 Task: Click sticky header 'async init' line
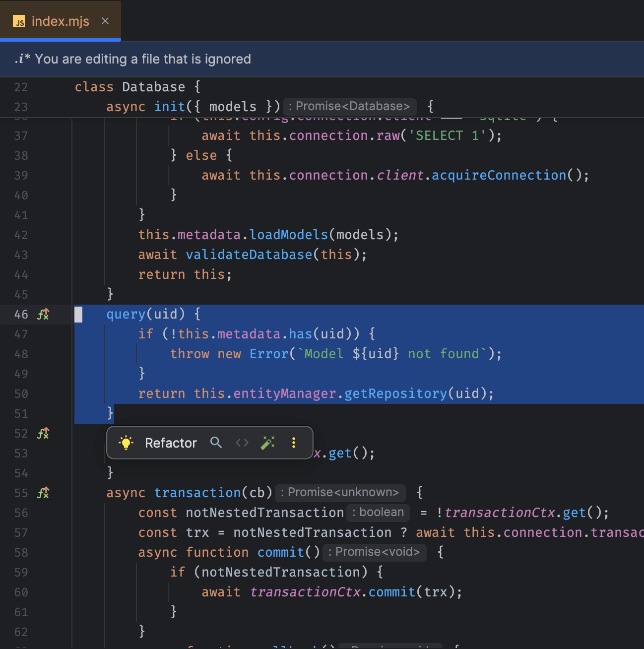[270, 106]
